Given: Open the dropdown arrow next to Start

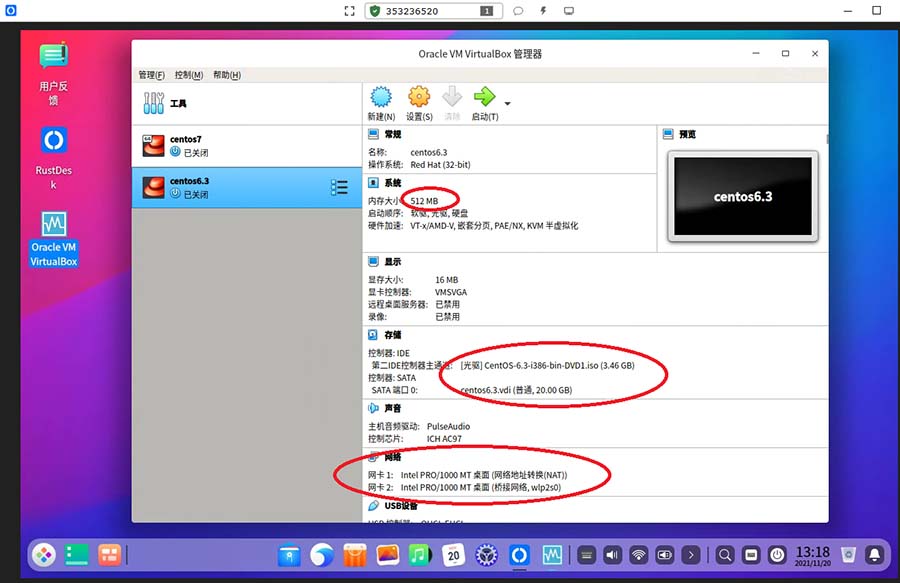Looking at the screenshot, I should [507, 104].
